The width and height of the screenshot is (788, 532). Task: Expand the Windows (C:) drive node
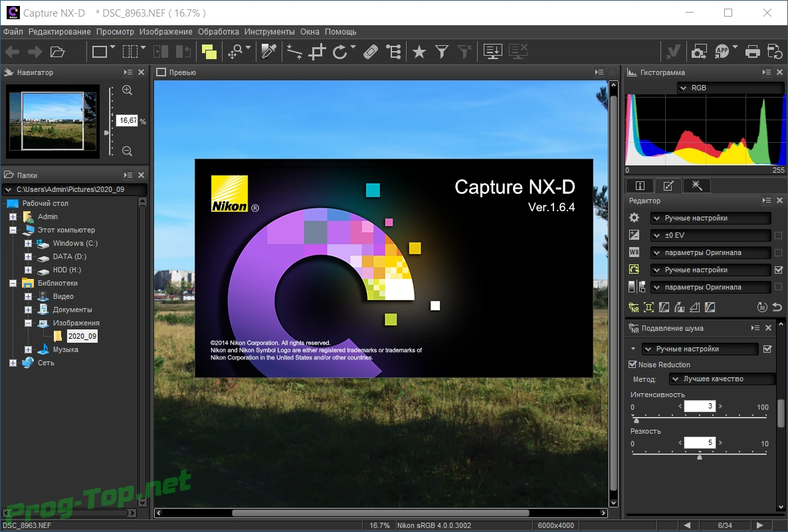coord(28,243)
